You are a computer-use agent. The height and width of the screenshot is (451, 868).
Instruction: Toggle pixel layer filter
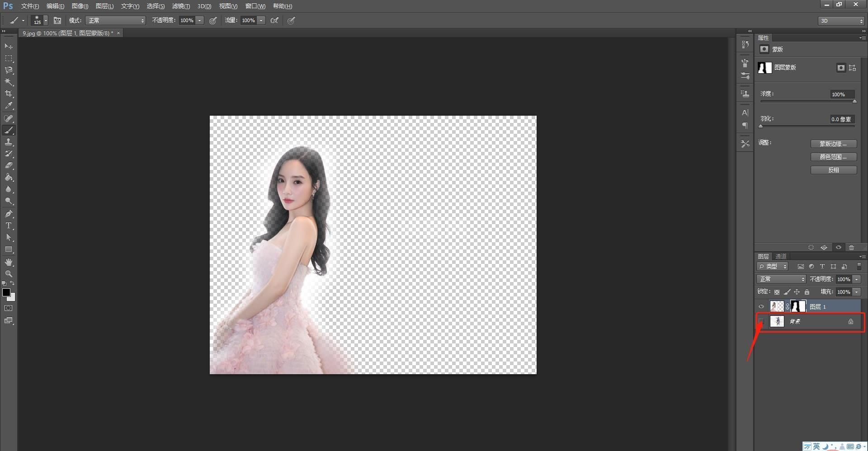[x=801, y=267]
